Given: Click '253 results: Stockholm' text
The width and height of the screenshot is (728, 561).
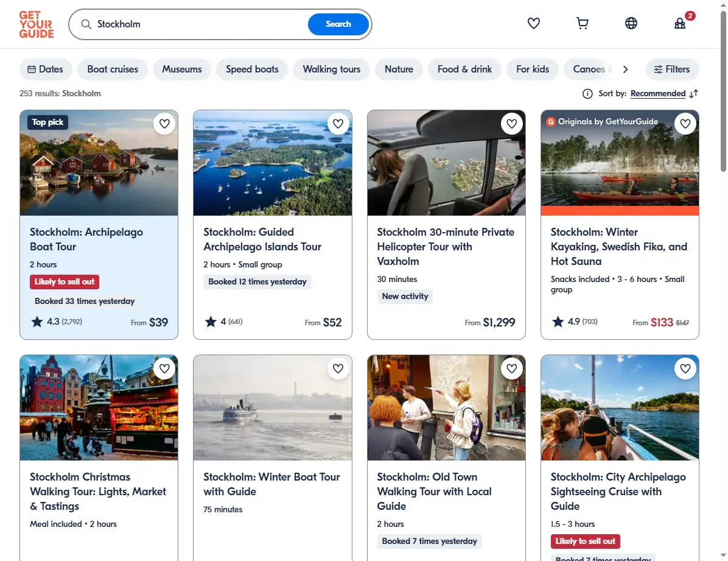Looking at the screenshot, I should 60,93.
